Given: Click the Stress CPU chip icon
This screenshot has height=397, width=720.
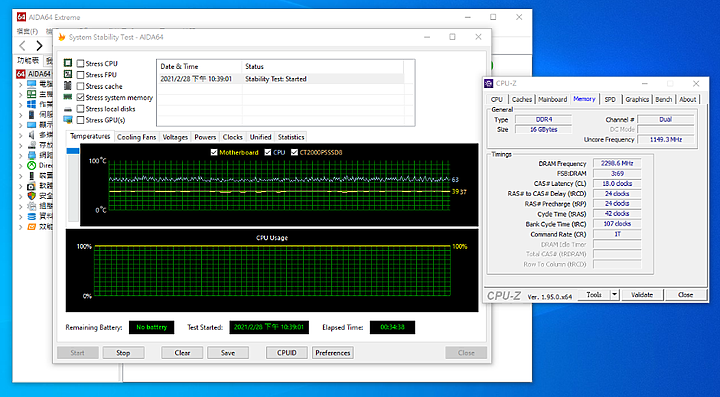Looking at the screenshot, I should click(68, 63).
